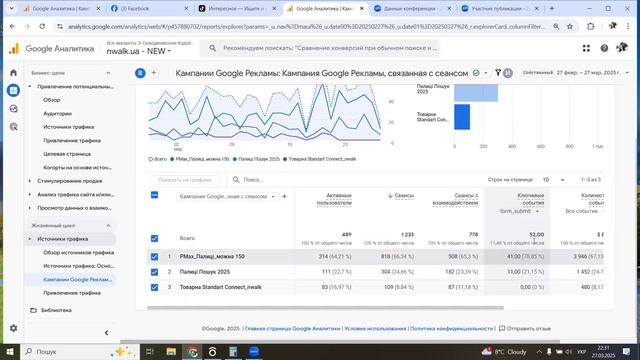The width and height of the screenshot is (640, 360).
Task: Open Chrome from the taskbar
Action: 192,351
